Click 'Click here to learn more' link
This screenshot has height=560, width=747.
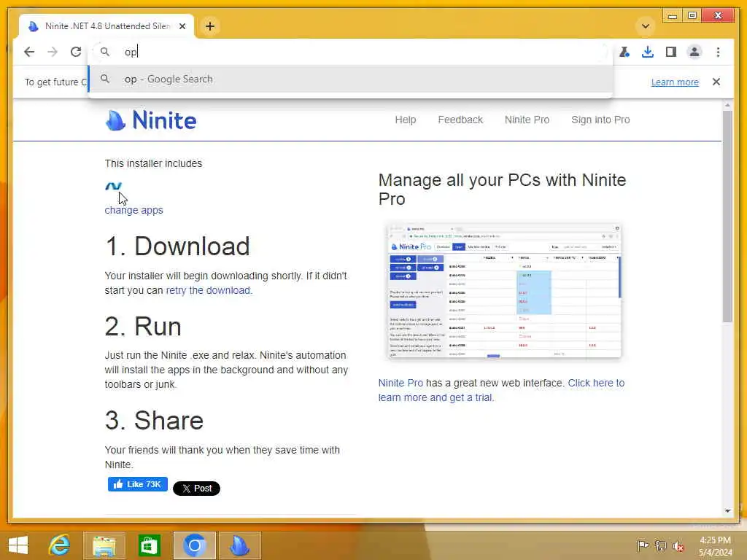501,390
